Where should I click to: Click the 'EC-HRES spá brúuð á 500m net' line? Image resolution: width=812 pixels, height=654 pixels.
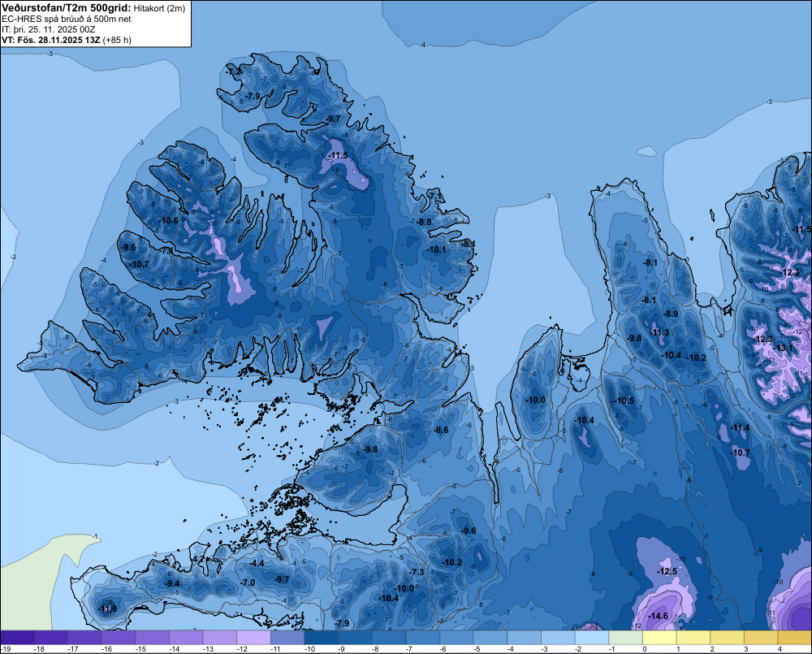point(67,19)
